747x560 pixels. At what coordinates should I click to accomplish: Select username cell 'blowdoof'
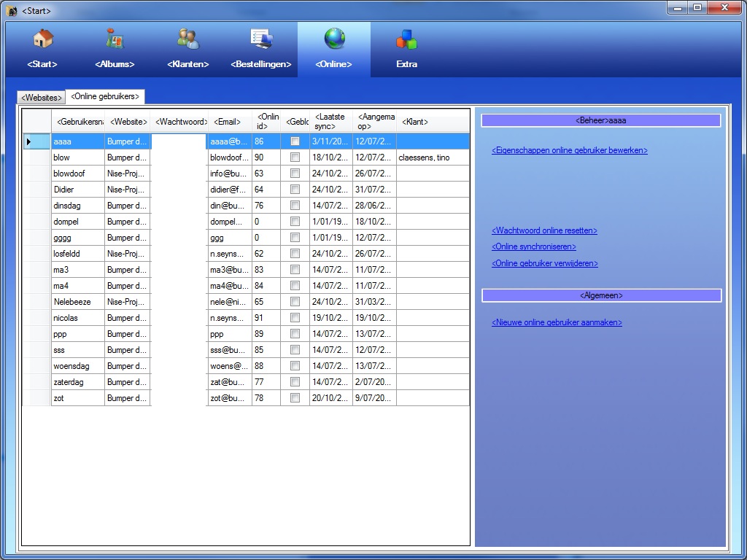click(78, 174)
